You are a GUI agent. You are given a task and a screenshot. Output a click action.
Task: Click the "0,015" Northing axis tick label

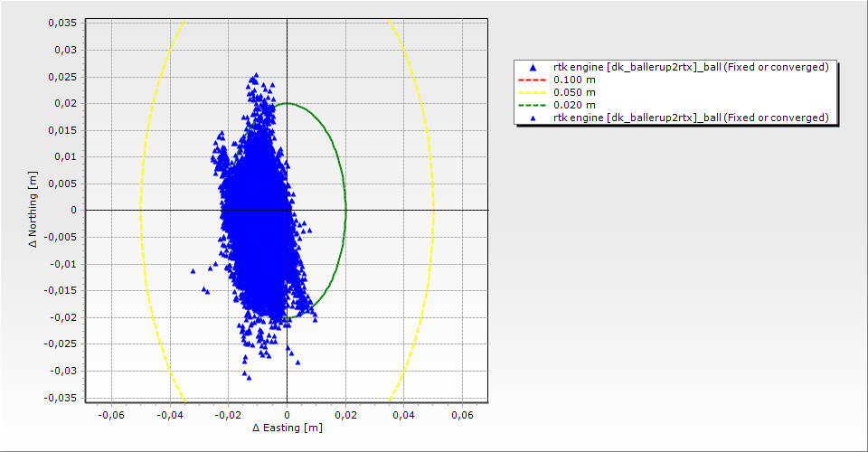pyautogui.click(x=62, y=130)
